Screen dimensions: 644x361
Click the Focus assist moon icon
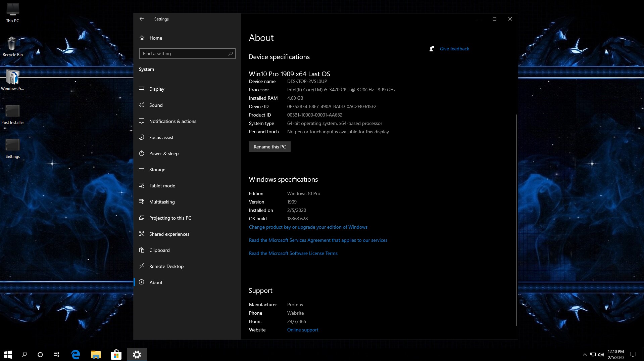pos(142,137)
